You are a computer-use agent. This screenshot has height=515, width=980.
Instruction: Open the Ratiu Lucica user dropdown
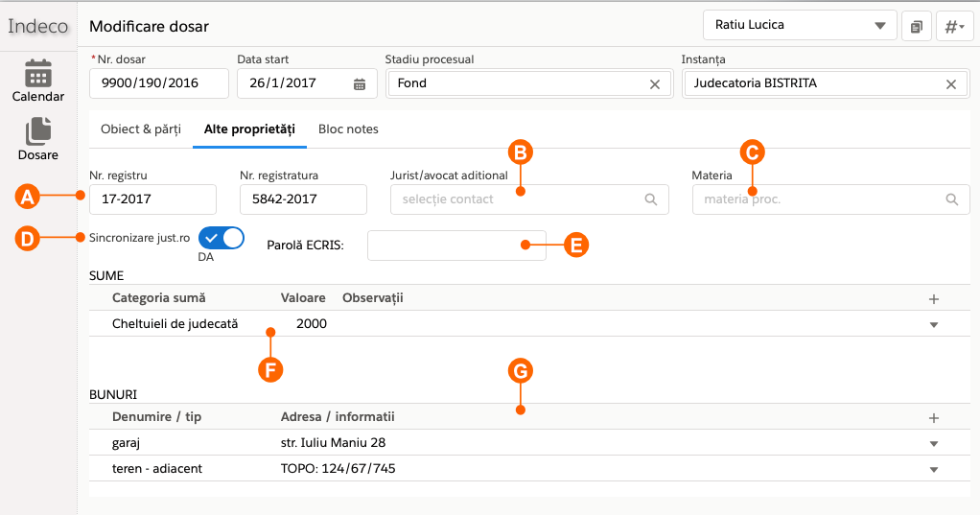tap(800, 26)
